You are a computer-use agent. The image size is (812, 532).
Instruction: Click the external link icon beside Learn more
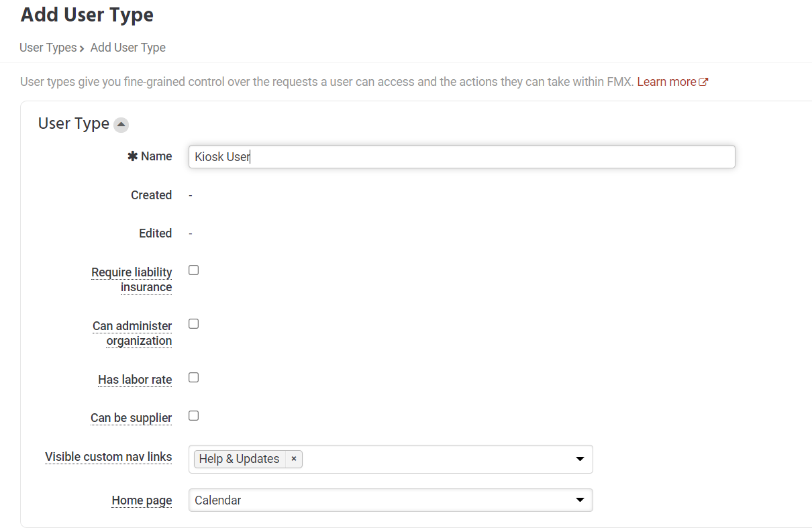703,82
